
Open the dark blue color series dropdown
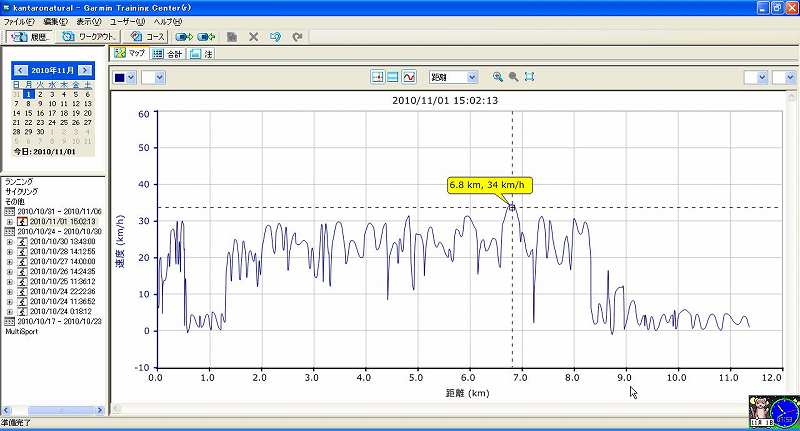pyautogui.click(x=124, y=78)
